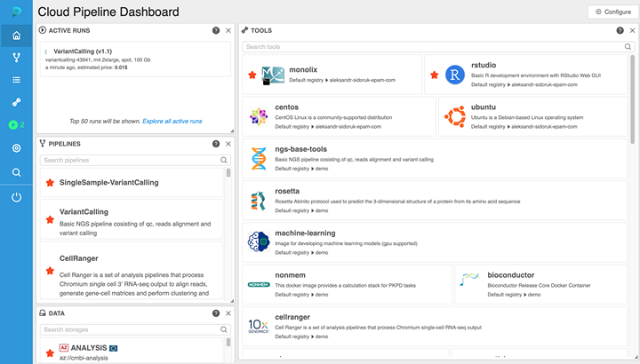Click the list icon in the left sidebar

16,80
